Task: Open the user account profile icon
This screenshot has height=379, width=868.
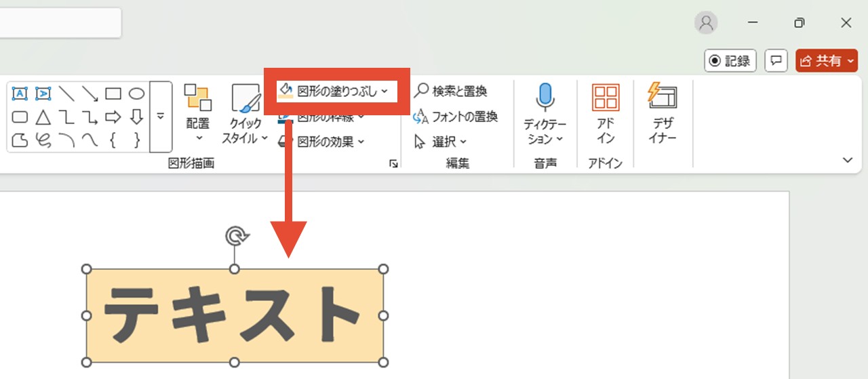Action: [x=706, y=23]
